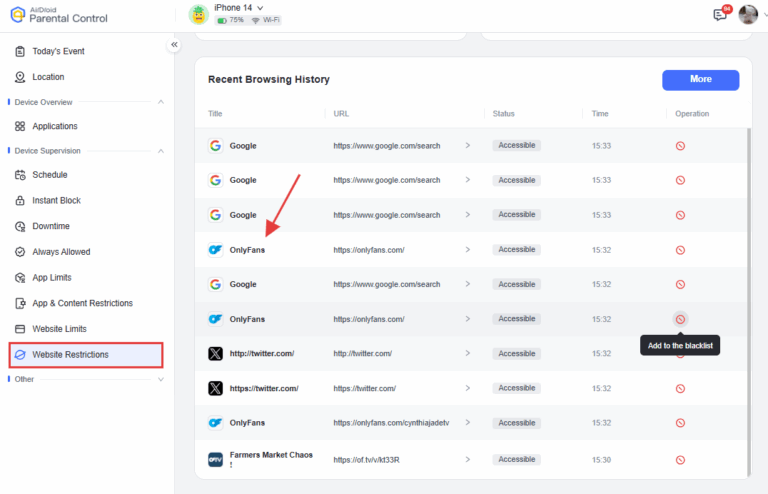Viewport: 768px width, 494px height.
Task: Blacklist the second Google 15:33 row
Action: coord(680,180)
